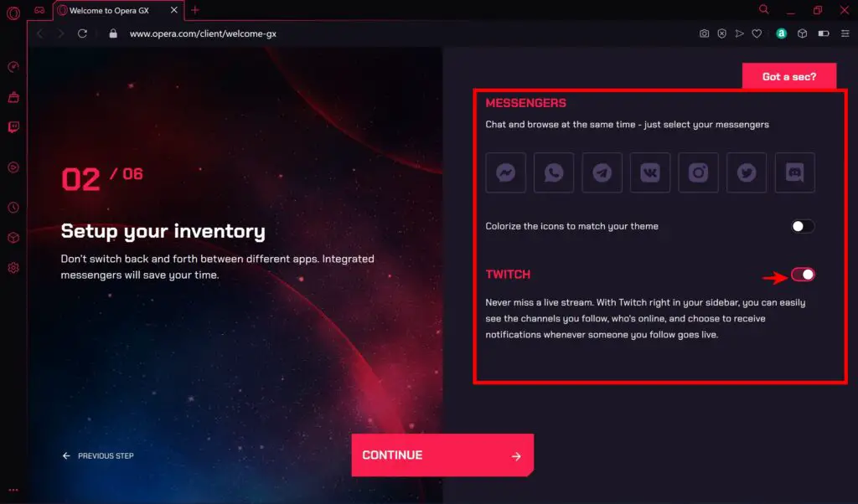Go back to previous page arrow
The width and height of the screenshot is (858, 504).
click(x=39, y=33)
